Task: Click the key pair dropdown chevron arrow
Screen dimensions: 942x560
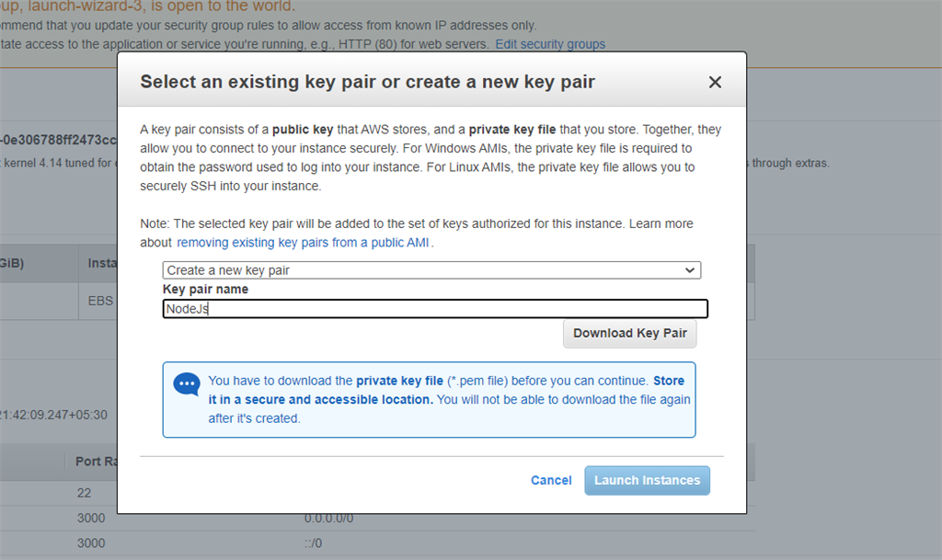Action: pyautogui.click(x=690, y=270)
